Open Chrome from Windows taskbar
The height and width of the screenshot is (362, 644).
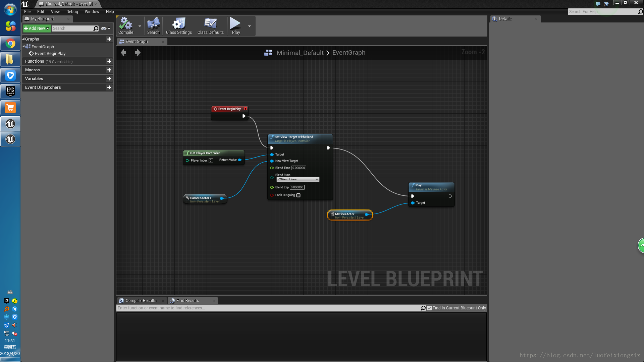[x=10, y=44]
